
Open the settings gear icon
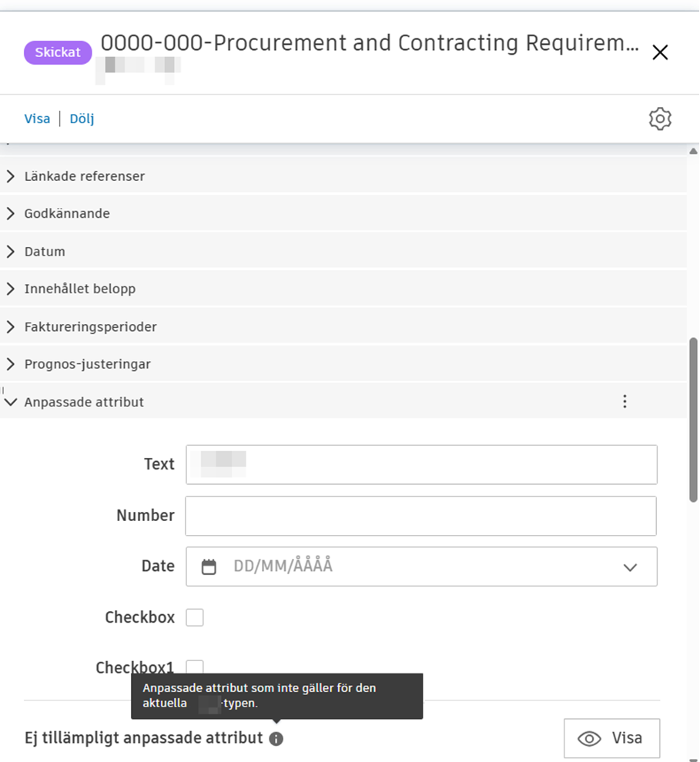pos(660,119)
